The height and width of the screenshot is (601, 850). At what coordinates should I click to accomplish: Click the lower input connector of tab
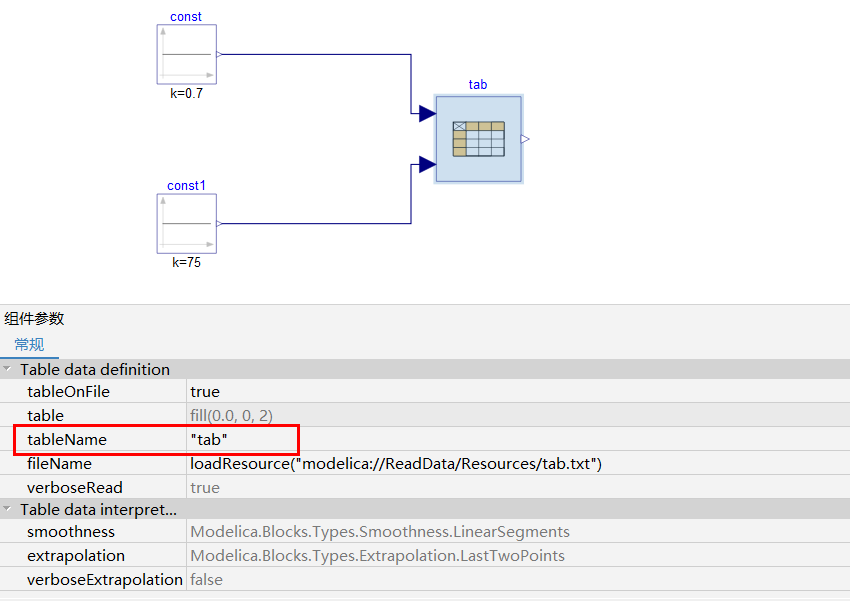pos(427,164)
